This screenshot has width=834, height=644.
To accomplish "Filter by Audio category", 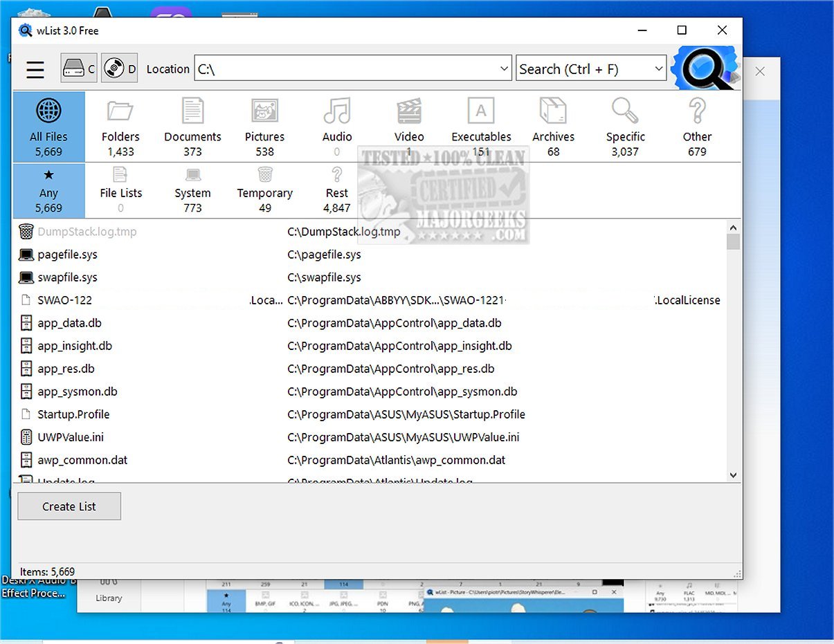I will pos(337,127).
